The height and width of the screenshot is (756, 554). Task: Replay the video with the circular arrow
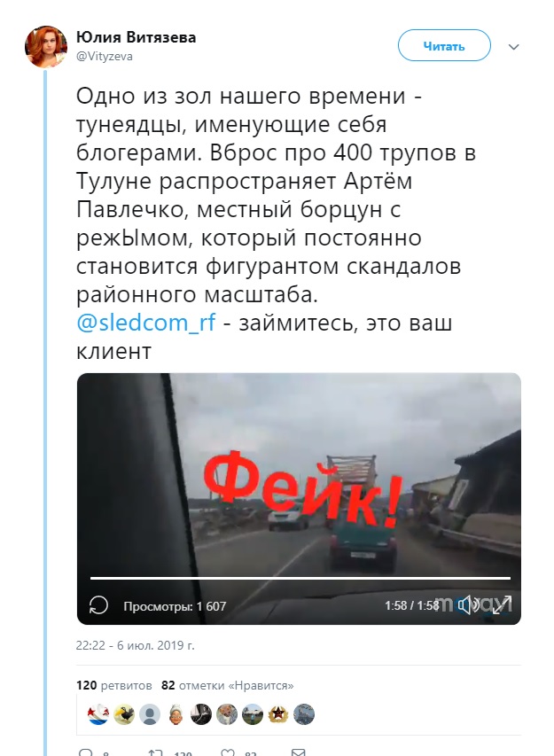pyautogui.click(x=99, y=605)
